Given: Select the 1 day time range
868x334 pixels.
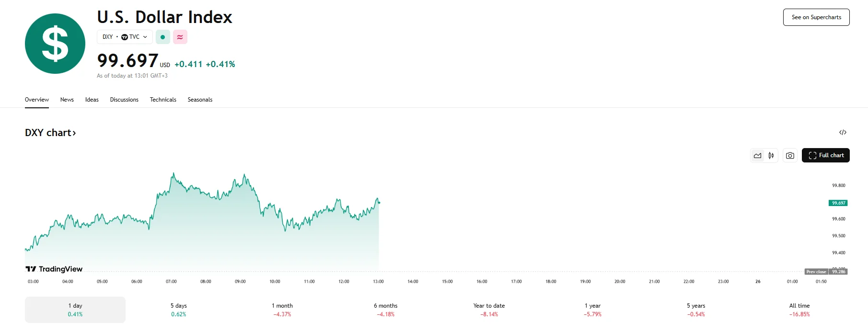Looking at the screenshot, I should click(75, 310).
